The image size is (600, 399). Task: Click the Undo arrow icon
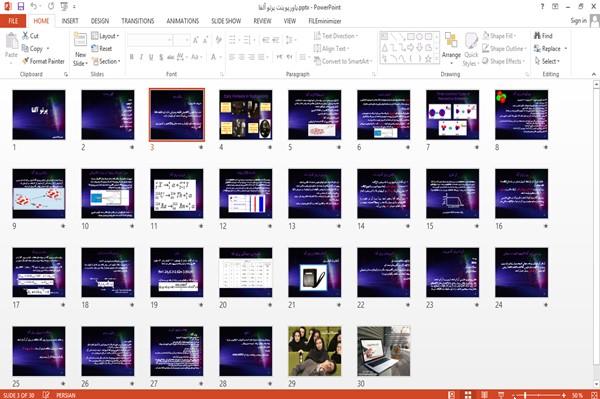tap(33, 7)
